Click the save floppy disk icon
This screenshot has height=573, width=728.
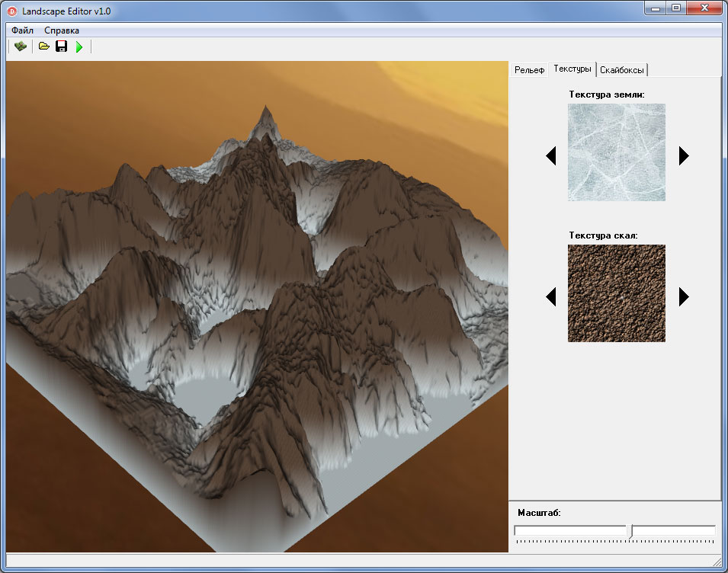click(x=61, y=46)
